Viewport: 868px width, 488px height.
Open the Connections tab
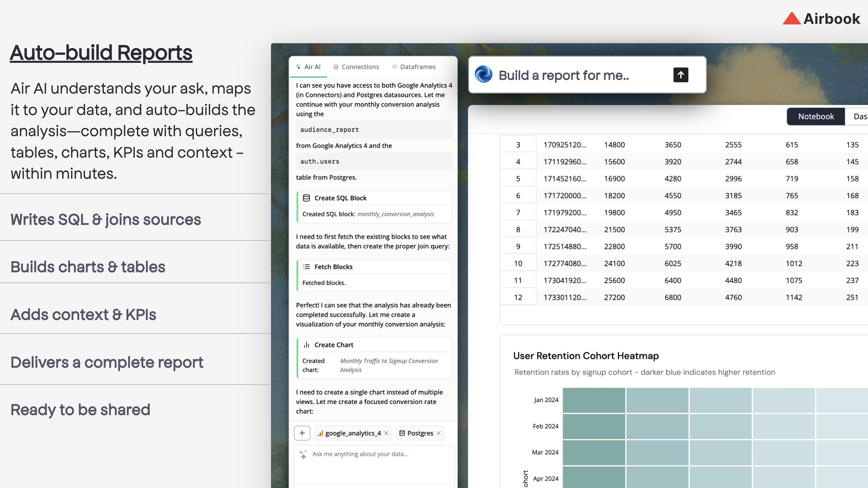click(x=356, y=67)
